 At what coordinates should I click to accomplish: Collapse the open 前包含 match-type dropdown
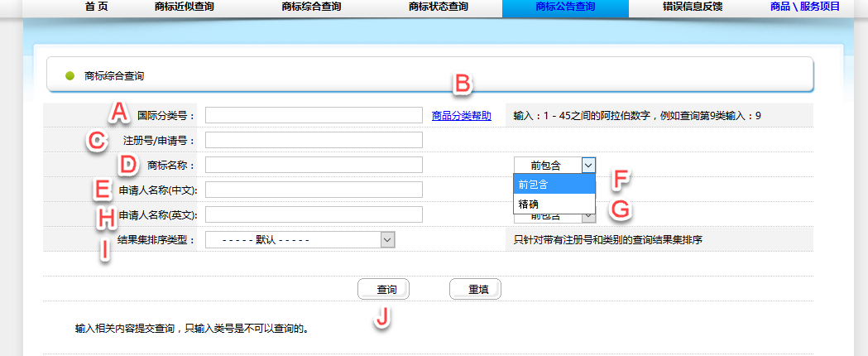[587, 165]
